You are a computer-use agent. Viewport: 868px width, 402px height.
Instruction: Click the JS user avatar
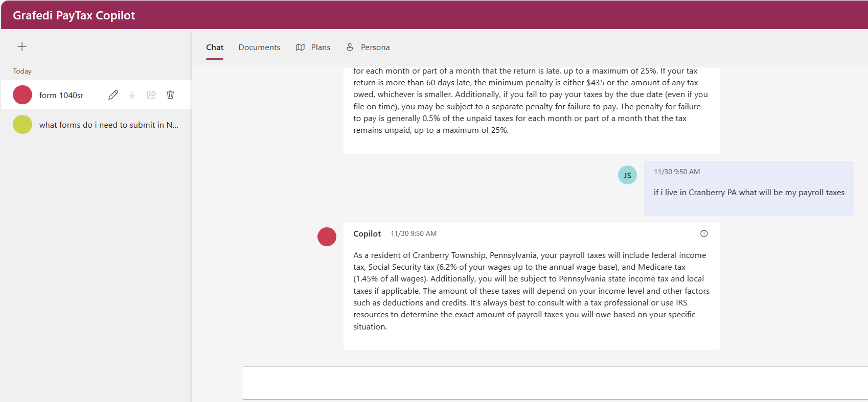coord(627,175)
